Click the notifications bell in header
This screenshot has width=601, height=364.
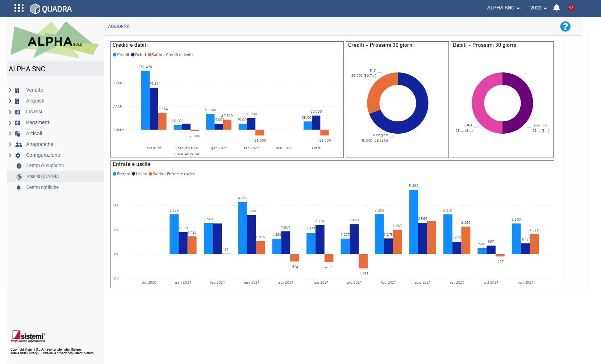coord(556,8)
